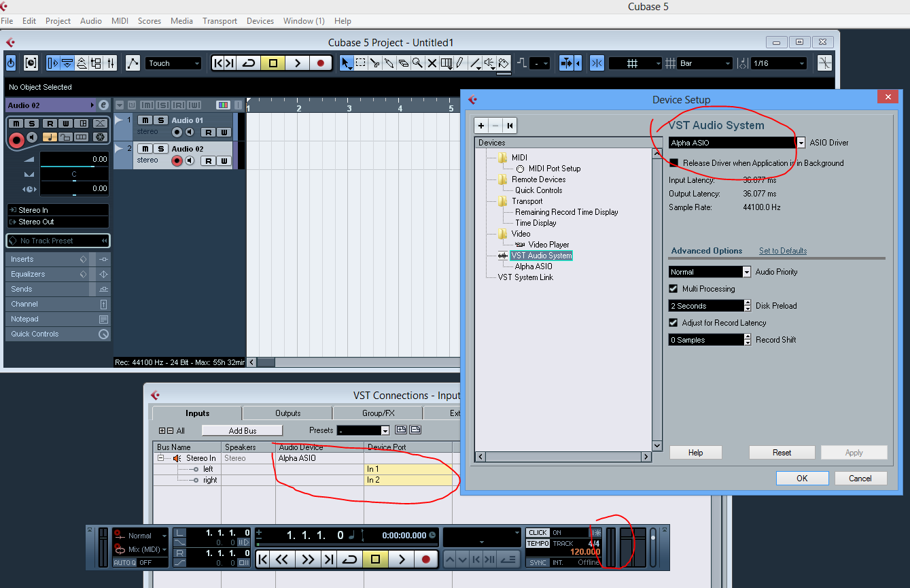The height and width of the screenshot is (588, 910).
Task: Toggle monitor on Audio 02 track
Action: pyautogui.click(x=190, y=160)
